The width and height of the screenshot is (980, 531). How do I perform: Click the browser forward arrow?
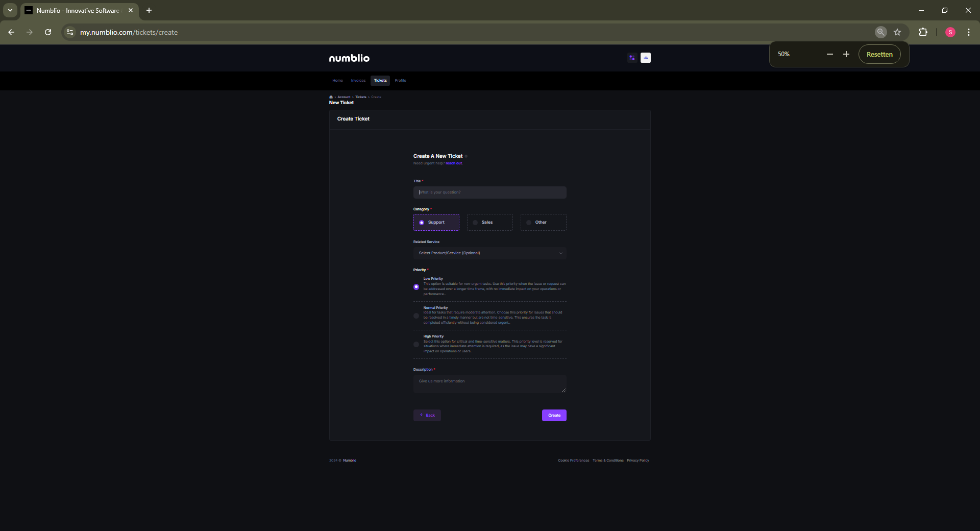[30, 32]
